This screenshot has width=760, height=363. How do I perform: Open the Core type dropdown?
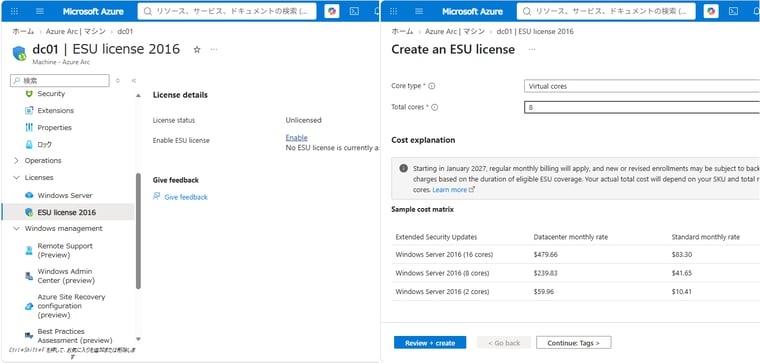tap(642, 86)
